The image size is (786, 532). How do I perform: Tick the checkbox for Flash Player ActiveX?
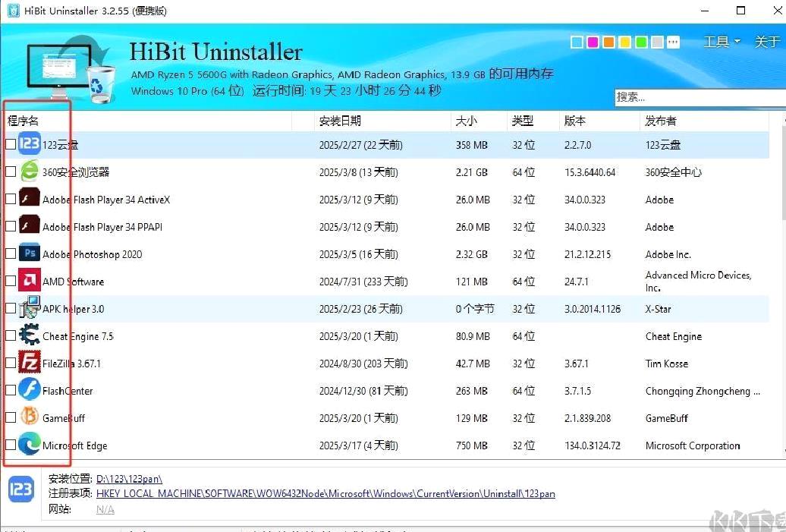(11, 199)
